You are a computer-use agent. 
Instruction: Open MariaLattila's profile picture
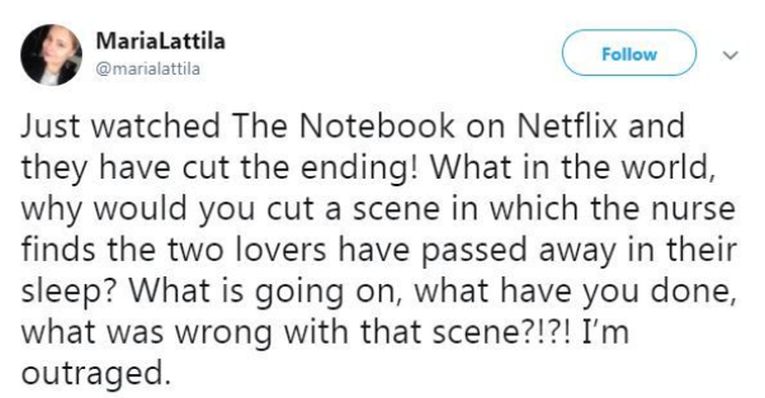tap(51, 55)
